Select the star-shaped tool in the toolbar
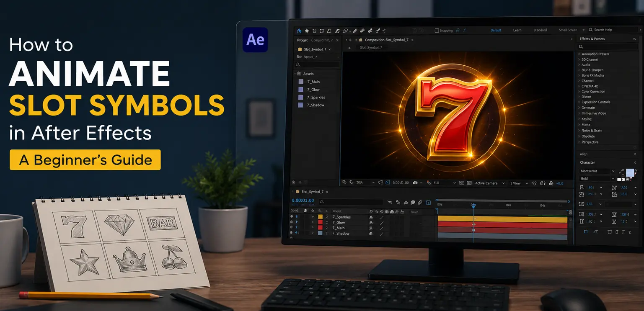Screen dimensions: 644x311 307,31
